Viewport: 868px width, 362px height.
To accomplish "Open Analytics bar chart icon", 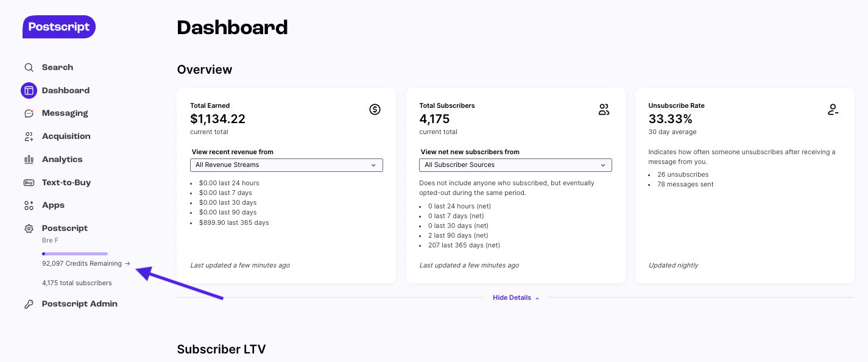I will click(29, 160).
